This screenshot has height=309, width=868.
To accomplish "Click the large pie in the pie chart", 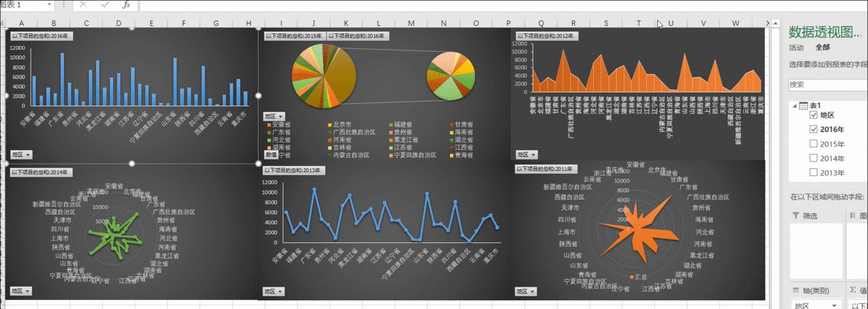I will [324, 77].
